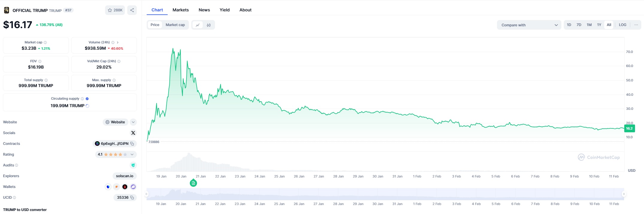This screenshot has width=644, height=214.
Task: Click the 29.02% Vol/Mkt Cap value
Action: click(104, 67)
